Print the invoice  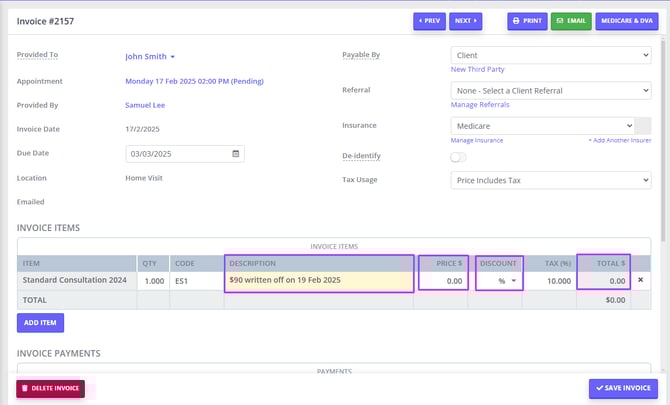[526, 20]
